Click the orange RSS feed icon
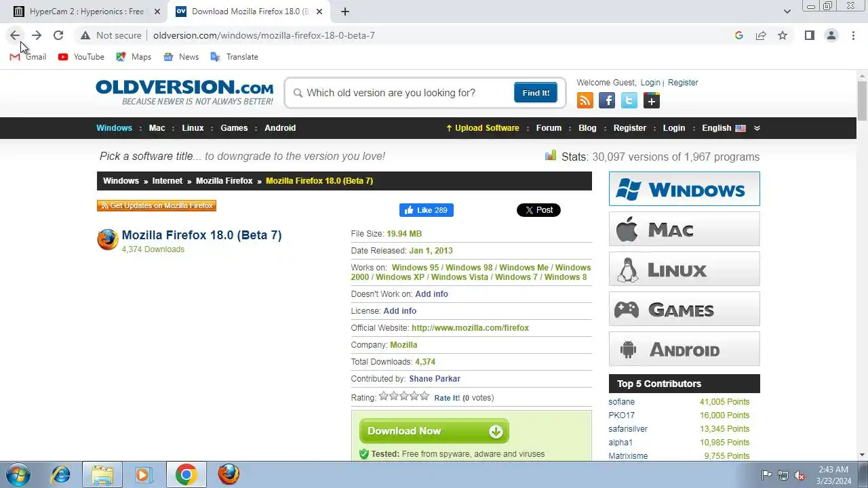Screen dimensions: 868x488 click(585, 101)
